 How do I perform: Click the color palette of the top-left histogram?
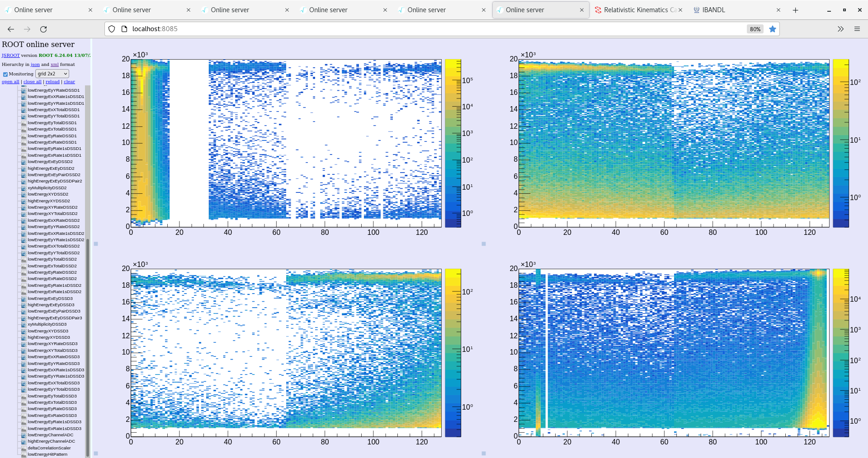pos(453,143)
